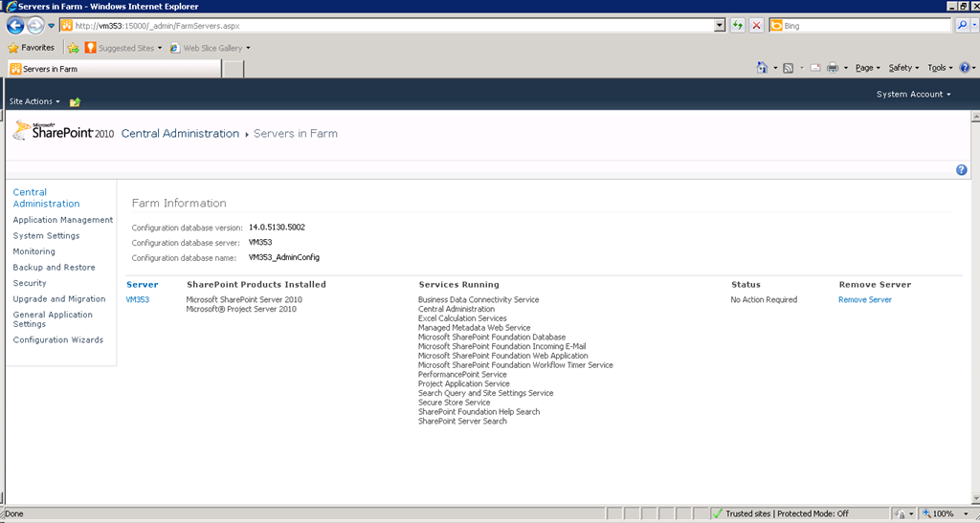Image resolution: width=980 pixels, height=523 pixels.
Task: Click the SharePoint help question mark icon
Action: click(961, 169)
